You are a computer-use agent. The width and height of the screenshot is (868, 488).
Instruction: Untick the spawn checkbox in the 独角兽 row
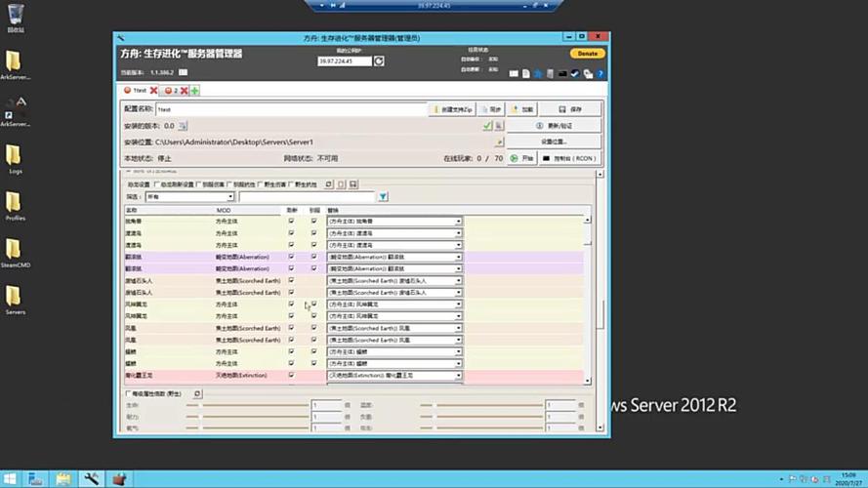291,222
